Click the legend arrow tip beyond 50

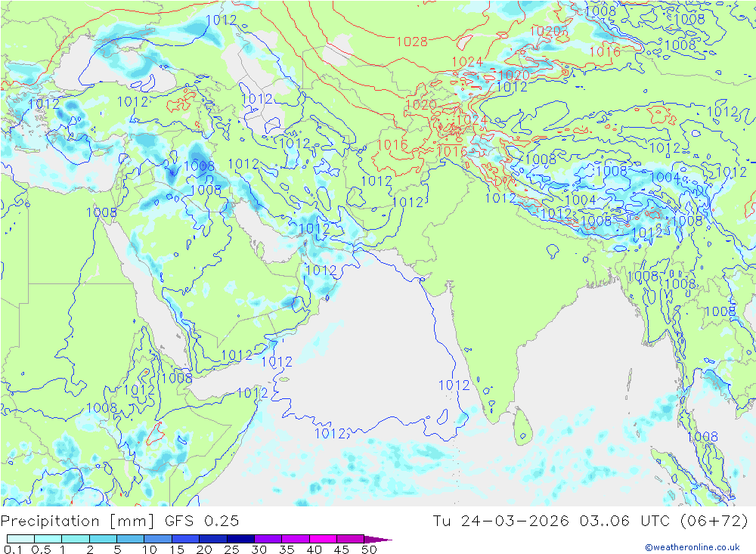pyautogui.click(x=378, y=539)
